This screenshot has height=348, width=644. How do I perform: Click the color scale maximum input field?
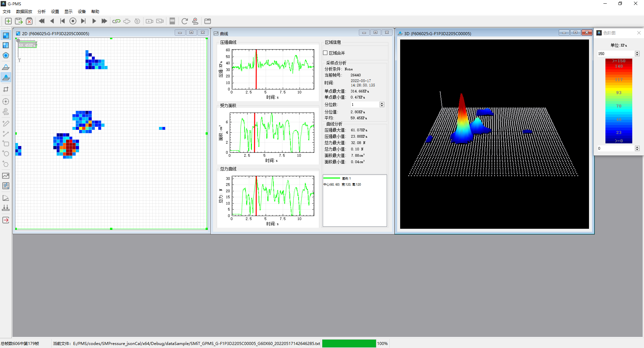pos(615,54)
